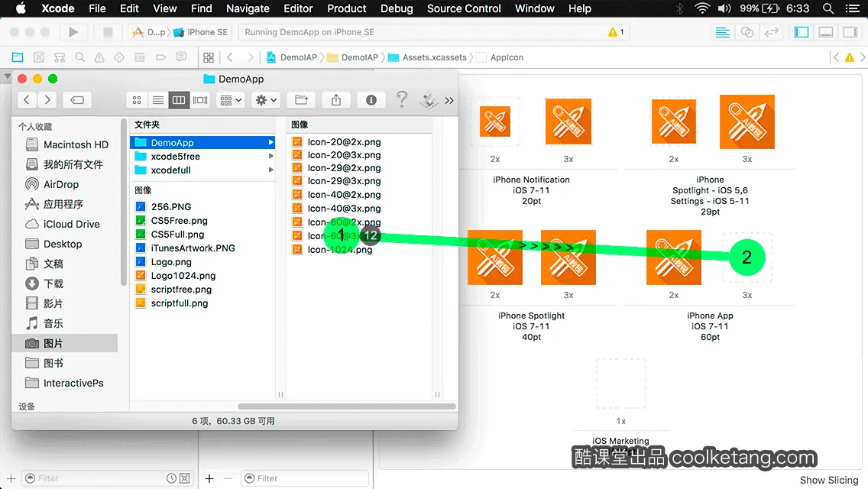Open the Report navigator icon

(x=181, y=57)
